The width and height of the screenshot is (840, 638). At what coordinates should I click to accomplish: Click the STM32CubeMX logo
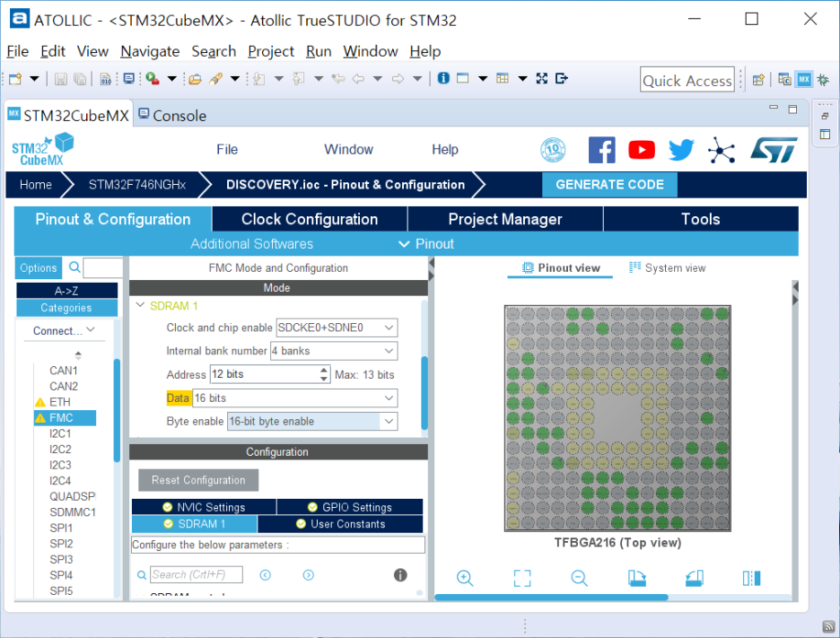[42, 150]
